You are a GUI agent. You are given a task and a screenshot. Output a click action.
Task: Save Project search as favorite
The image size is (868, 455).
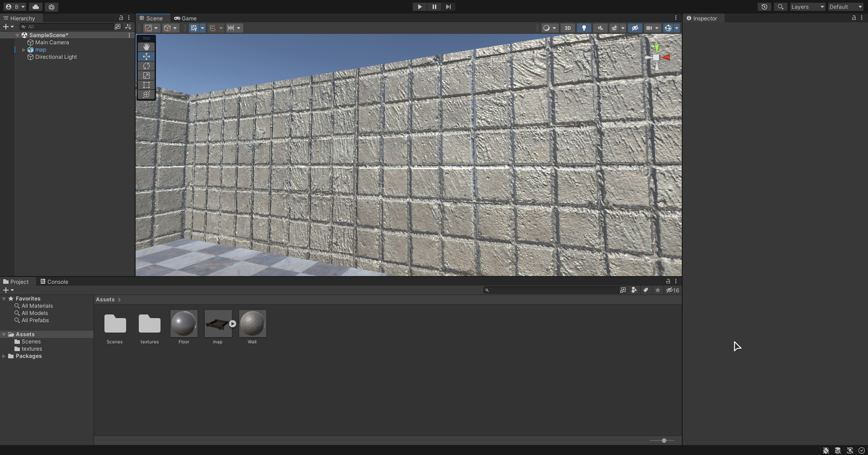(x=658, y=290)
